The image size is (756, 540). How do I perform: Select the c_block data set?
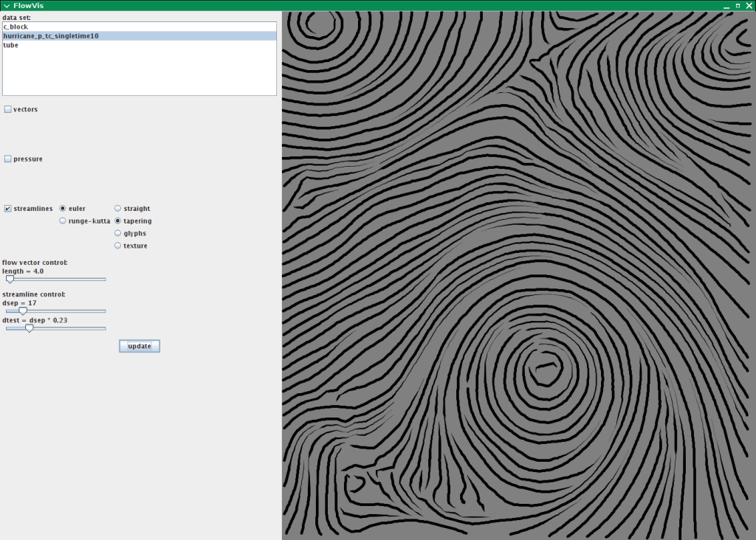coord(16,27)
